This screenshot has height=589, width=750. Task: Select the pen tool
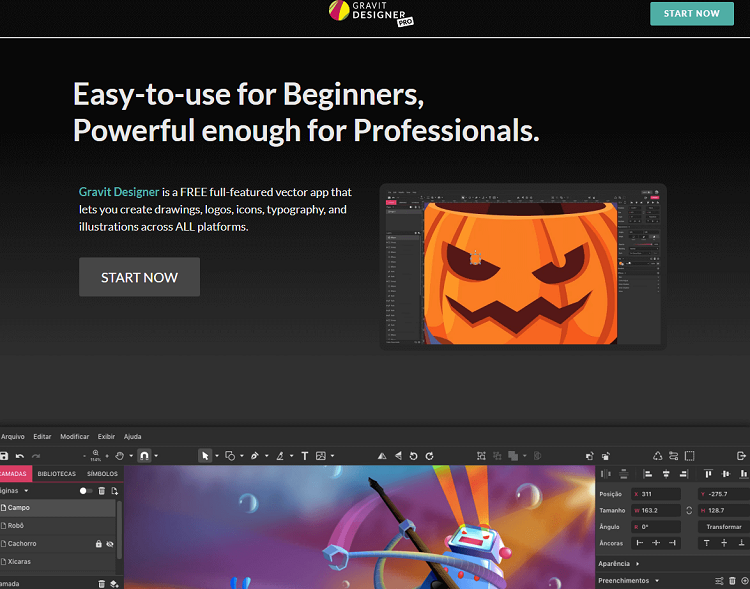255,456
